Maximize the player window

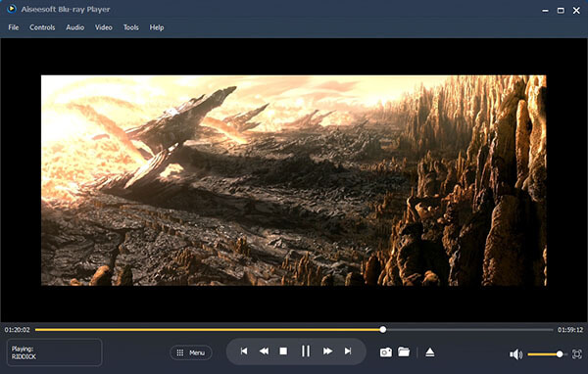561,11
